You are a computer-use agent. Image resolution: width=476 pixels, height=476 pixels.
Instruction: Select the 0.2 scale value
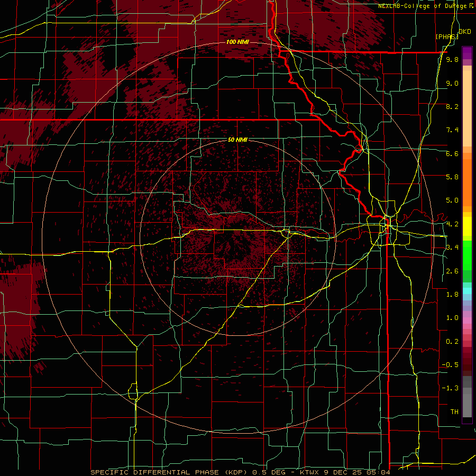(x=452, y=342)
